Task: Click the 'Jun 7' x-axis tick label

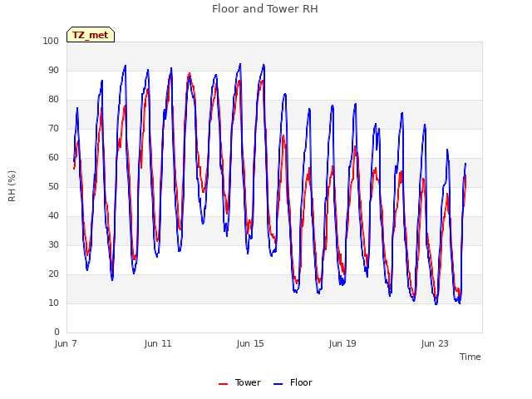Action: tap(66, 343)
